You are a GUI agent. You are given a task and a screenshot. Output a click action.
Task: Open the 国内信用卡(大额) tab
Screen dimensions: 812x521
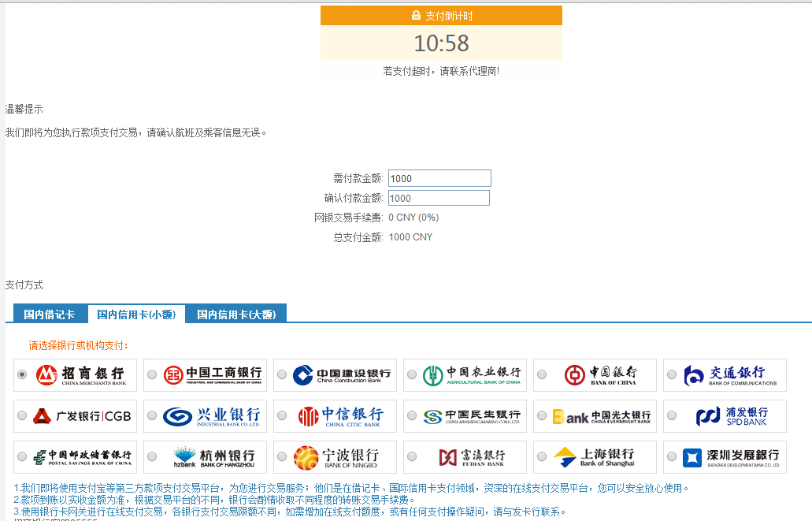tap(236, 314)
